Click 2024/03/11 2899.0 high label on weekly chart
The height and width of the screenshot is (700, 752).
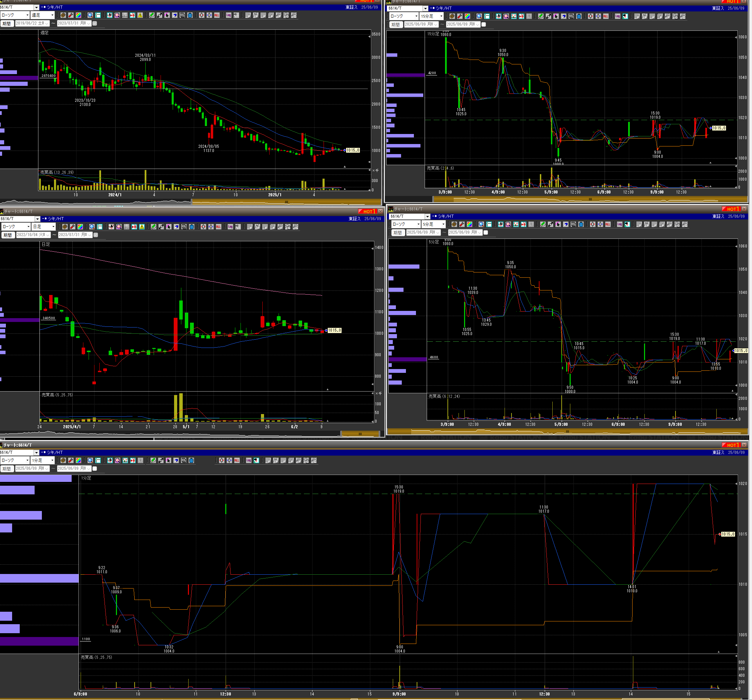tap(145, 57)
